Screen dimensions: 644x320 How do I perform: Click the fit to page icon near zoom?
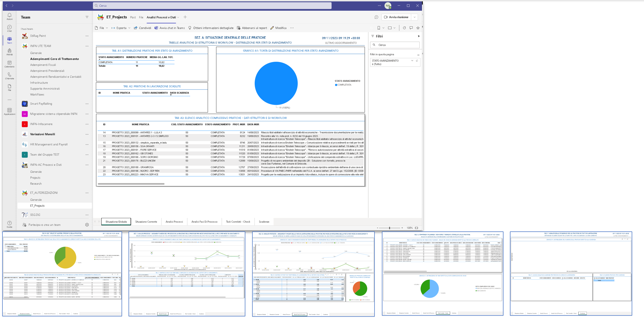[417, 228]
